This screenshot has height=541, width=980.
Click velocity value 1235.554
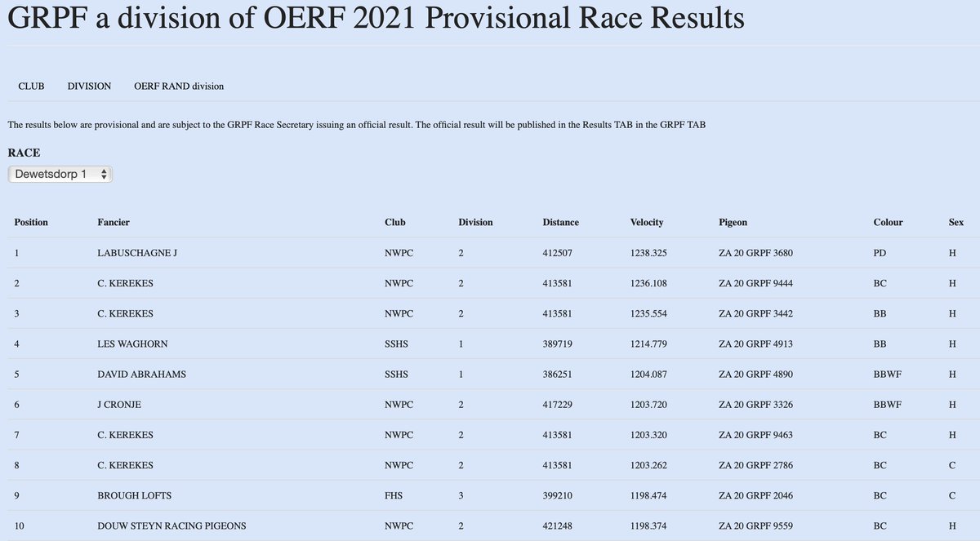[x=649, y=313]
